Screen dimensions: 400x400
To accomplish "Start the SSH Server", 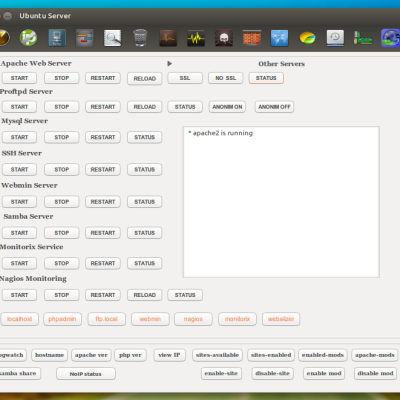I will pyautogui.click(x=19, y=170).
